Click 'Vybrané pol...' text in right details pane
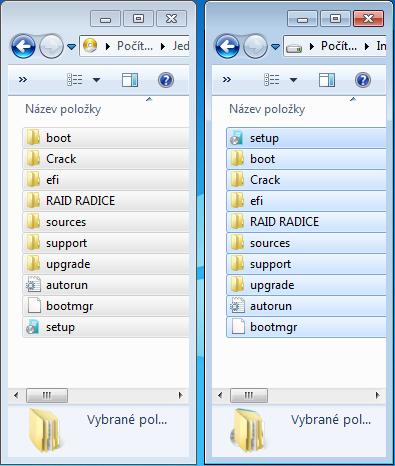 pyautogui.click(x=331, y=420)
